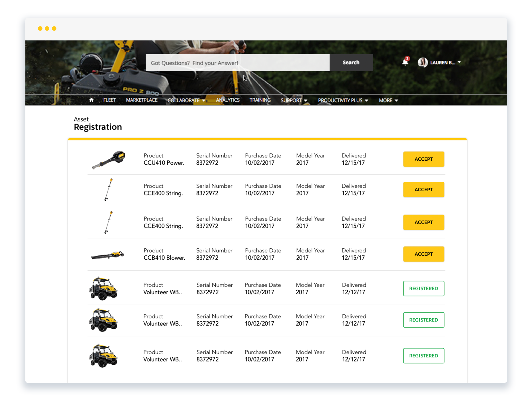Image resolution: width=532 pixels, height=405 pixels.
Task: Open the CCB410 Blower product image
Action: (107, 255)
